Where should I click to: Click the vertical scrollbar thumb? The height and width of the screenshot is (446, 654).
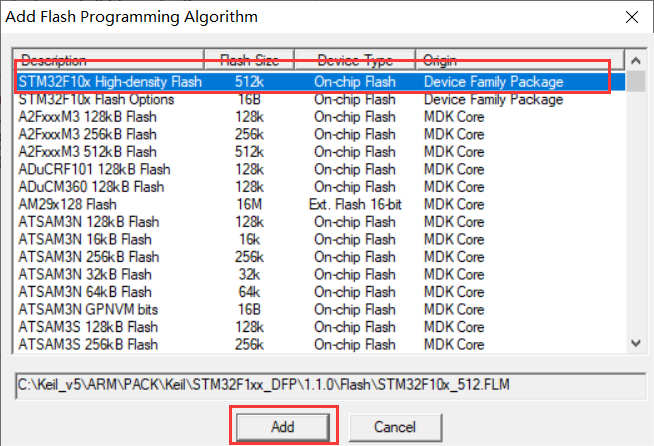(x=636, y=81)
